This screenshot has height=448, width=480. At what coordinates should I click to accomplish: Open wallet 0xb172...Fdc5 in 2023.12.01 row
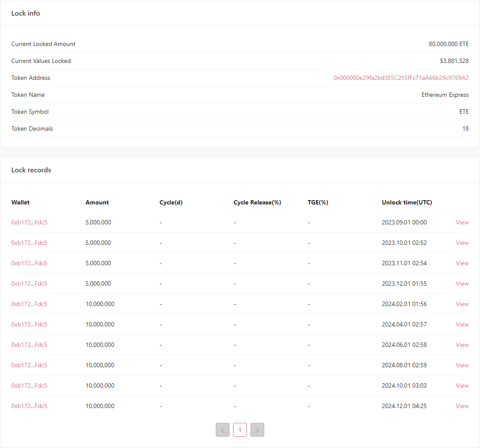click(30, 283)
